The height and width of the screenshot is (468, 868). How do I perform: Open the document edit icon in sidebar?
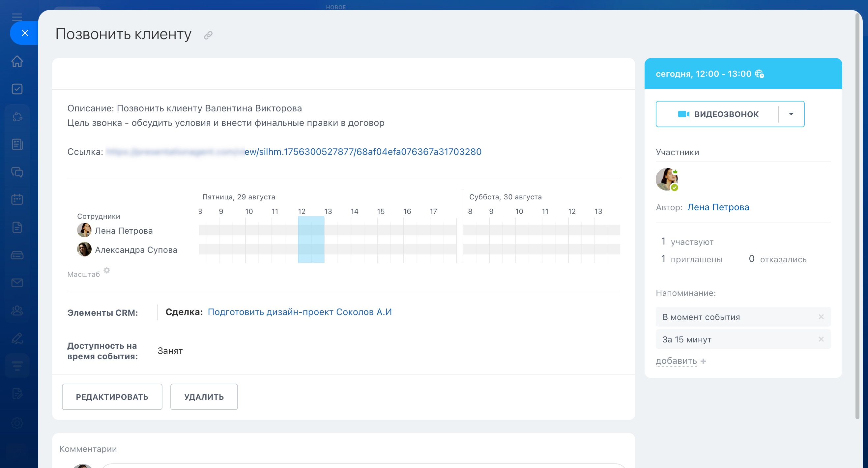pyautogui.click(x=17, y=394)
